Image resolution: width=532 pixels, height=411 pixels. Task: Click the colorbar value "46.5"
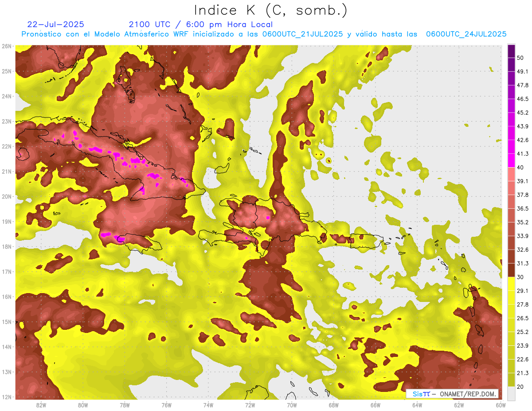click(522, 99)
